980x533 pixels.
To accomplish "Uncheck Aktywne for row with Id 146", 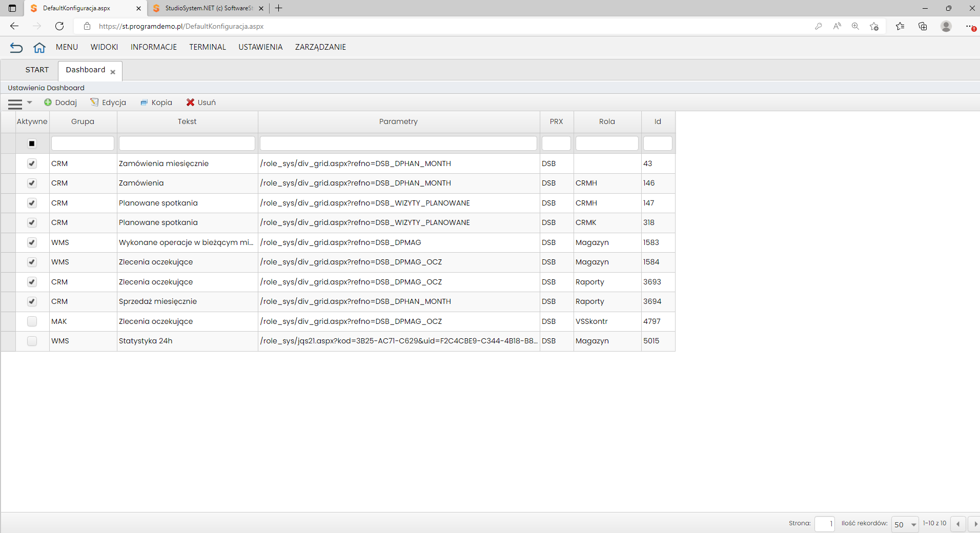I will (x=32, y=183).
